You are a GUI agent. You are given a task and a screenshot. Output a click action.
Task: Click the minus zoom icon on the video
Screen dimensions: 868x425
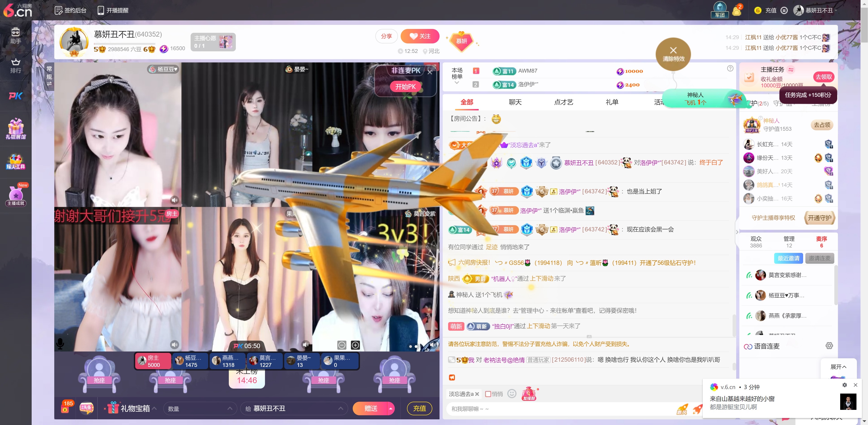click(342, 345)
